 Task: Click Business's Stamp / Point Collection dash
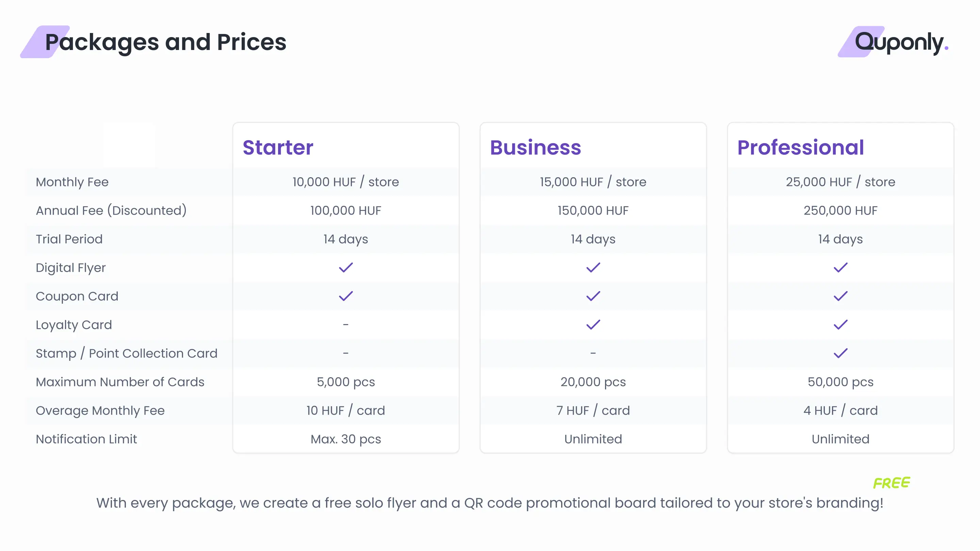pyautogui.click(x=593, y=353)
